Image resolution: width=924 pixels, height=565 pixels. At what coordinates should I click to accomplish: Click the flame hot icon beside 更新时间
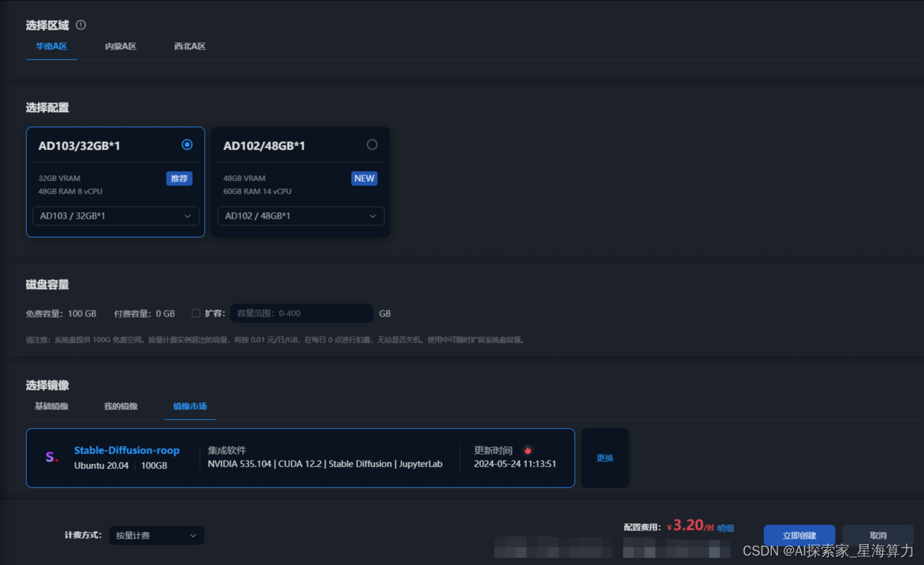528,450
